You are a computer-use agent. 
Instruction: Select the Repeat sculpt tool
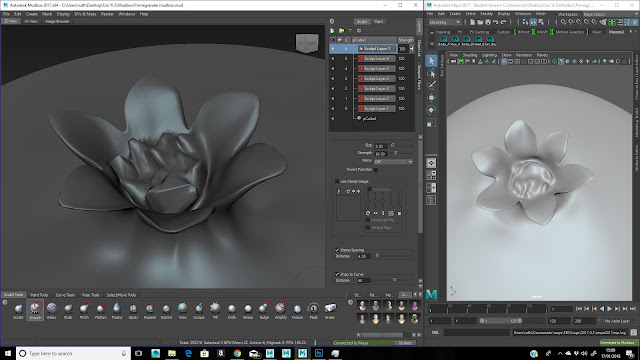click(150, 311)
